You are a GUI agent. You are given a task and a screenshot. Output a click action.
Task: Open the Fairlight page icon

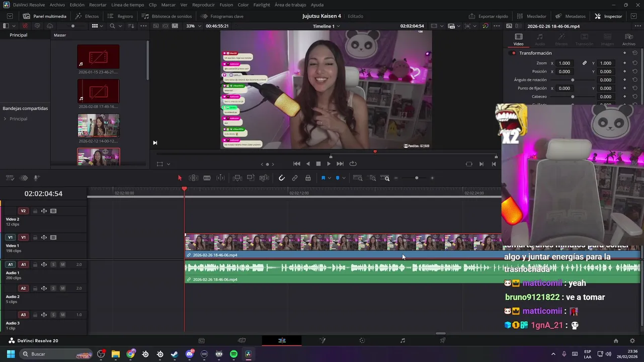point(403,341)
